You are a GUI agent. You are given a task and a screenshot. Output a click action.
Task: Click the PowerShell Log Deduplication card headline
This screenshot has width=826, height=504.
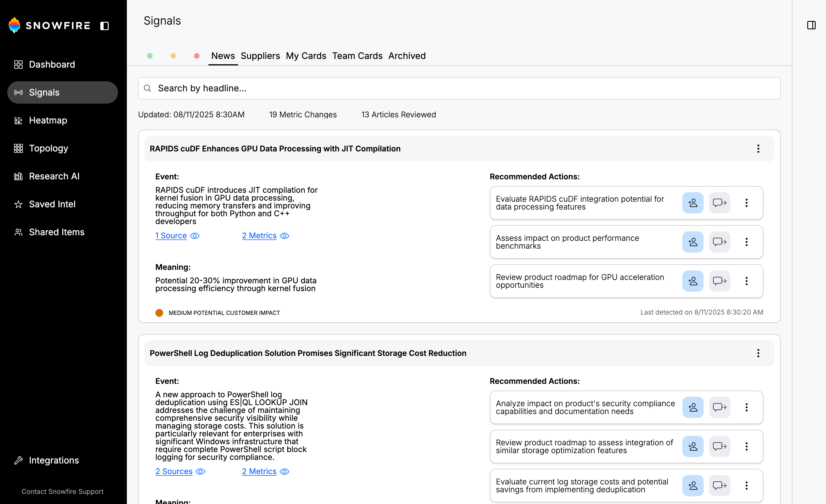click(x=308, y=353)
